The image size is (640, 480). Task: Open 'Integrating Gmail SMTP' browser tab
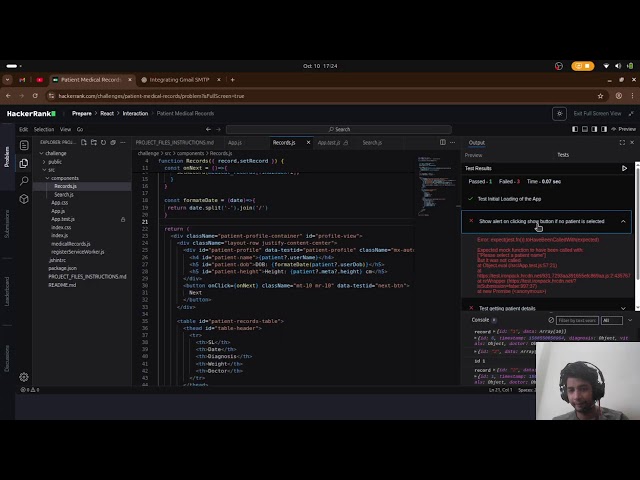click(180, 80)
